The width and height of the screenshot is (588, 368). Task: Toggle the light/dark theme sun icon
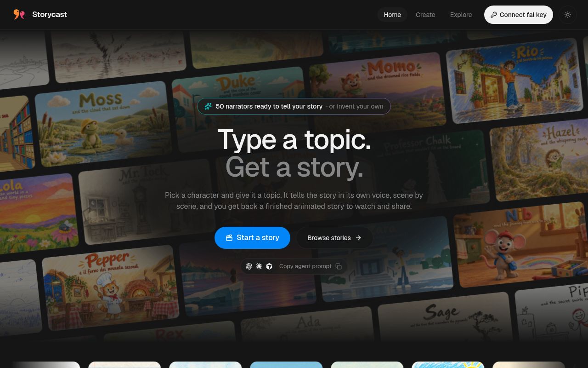[x=568, y=15]
